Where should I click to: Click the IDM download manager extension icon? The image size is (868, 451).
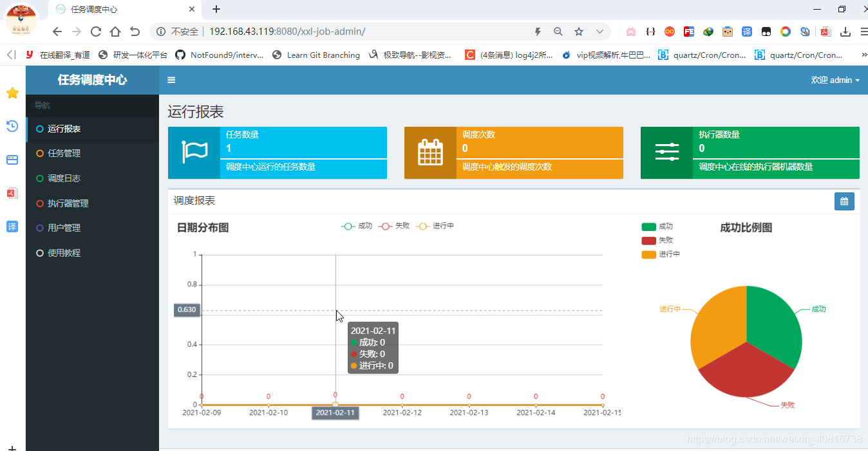(845, 31)
